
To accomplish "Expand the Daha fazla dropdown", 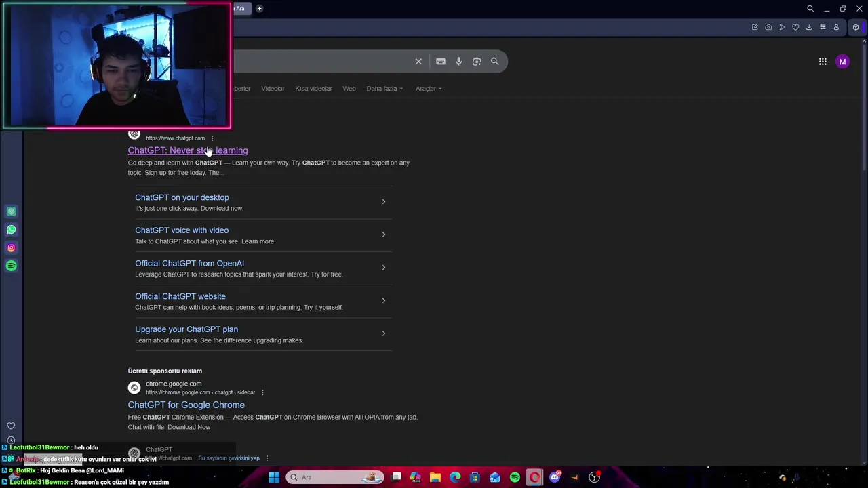I will click(384, 89).
